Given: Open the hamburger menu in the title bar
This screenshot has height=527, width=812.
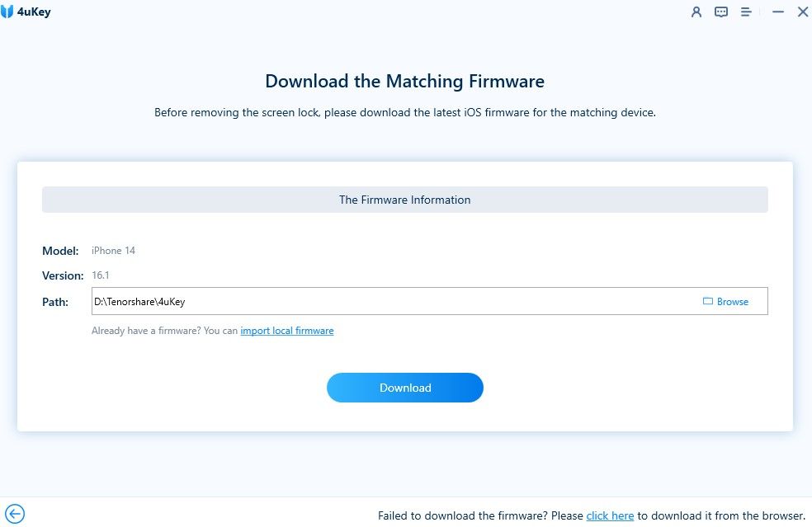Looking at the screenshot, I should tap(746, 12).
